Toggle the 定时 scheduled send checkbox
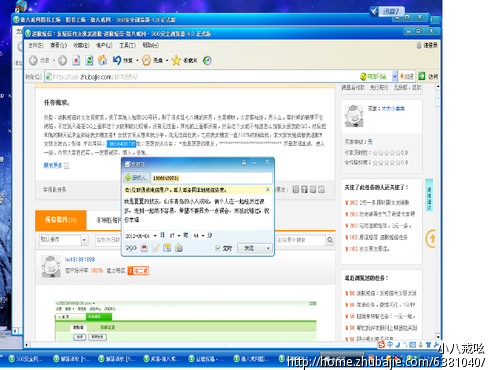Screen dimensions: 493x370 click(x=218, y=248)
